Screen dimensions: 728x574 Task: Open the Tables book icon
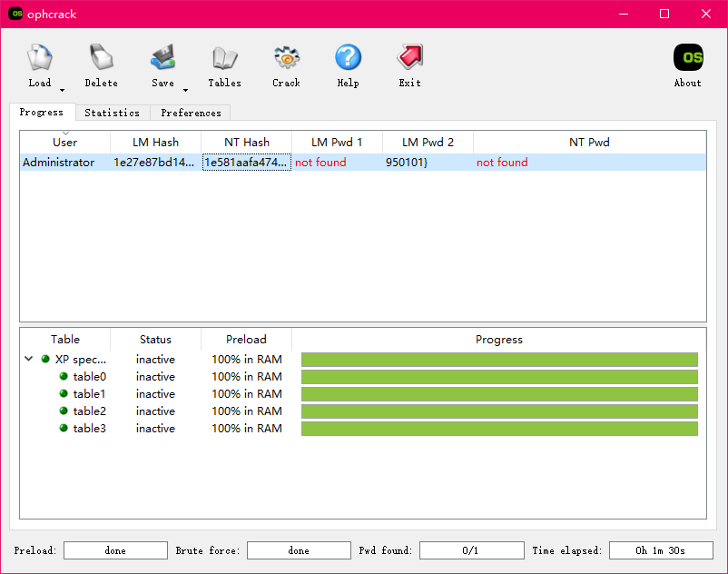point(224,59)
